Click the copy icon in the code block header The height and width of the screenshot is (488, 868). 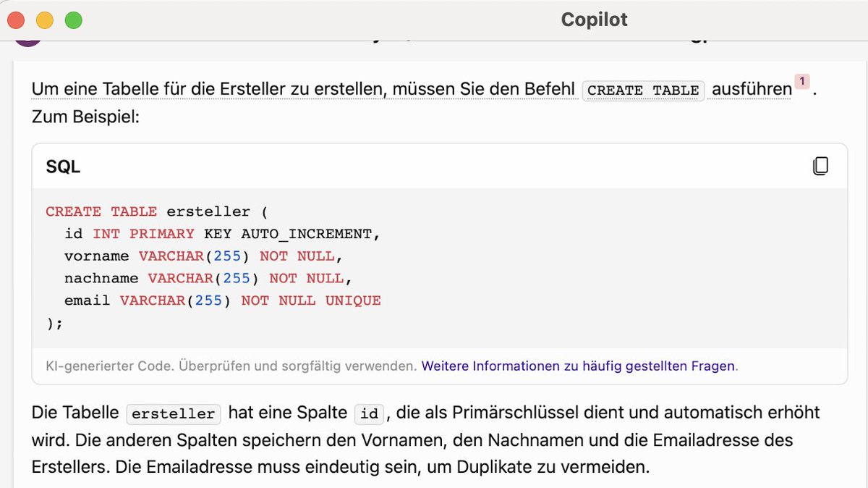[x=821, y=166]
